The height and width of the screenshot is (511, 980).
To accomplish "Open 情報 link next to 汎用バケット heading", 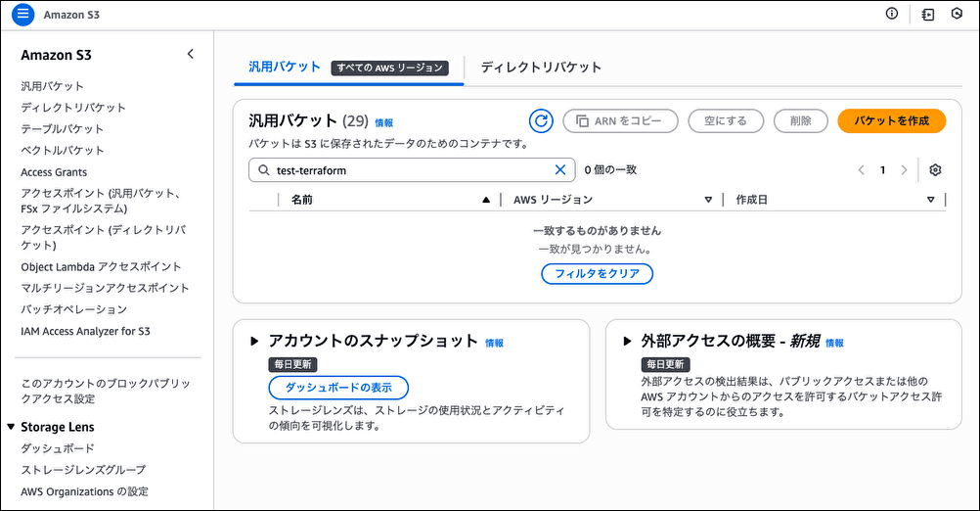I will (383, 123).
